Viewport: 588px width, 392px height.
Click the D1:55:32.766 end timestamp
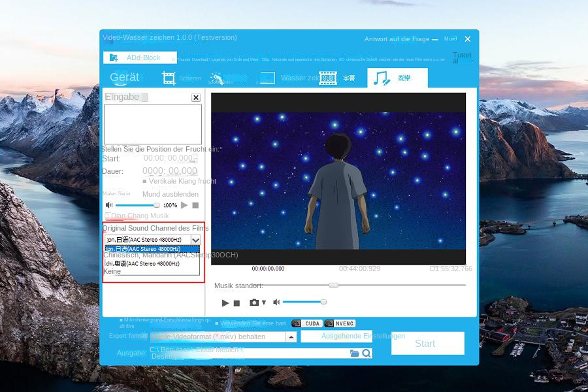coord(451,269)
